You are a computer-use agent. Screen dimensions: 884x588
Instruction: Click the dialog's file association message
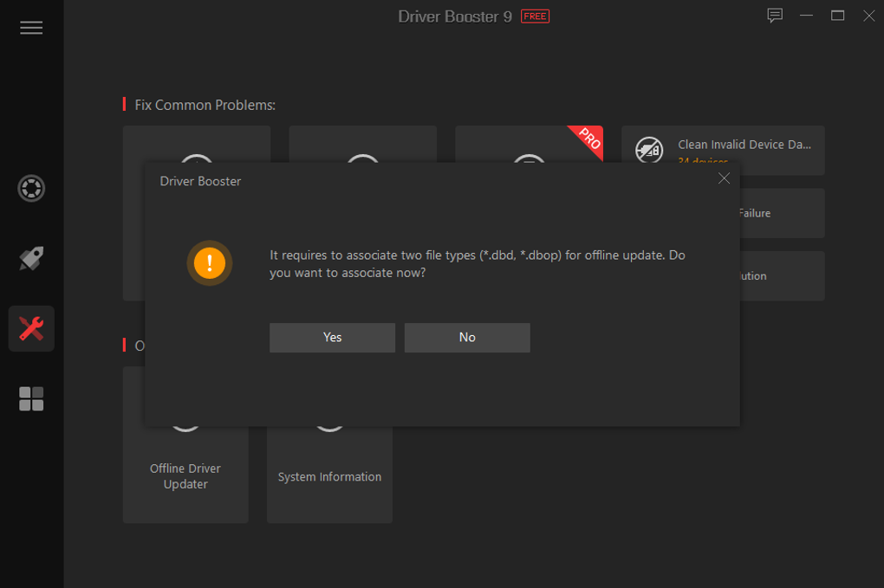coord(477,263)
